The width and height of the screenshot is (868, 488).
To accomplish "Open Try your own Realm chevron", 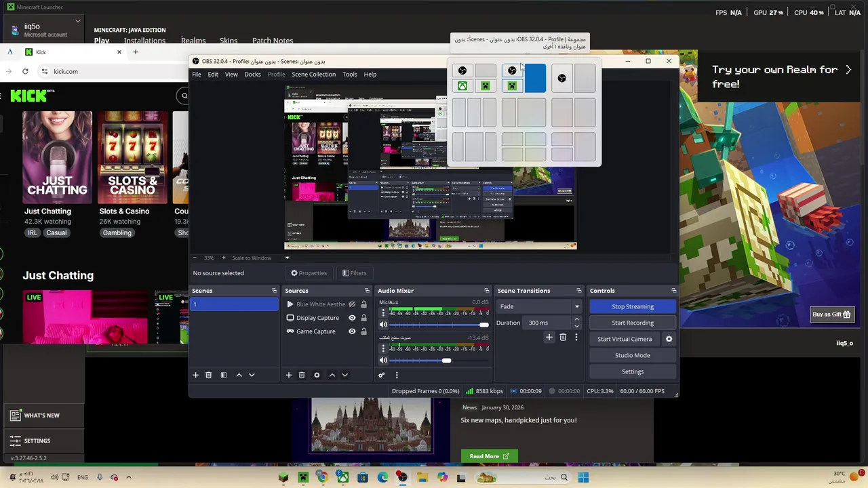I will [x=848, y=70].
